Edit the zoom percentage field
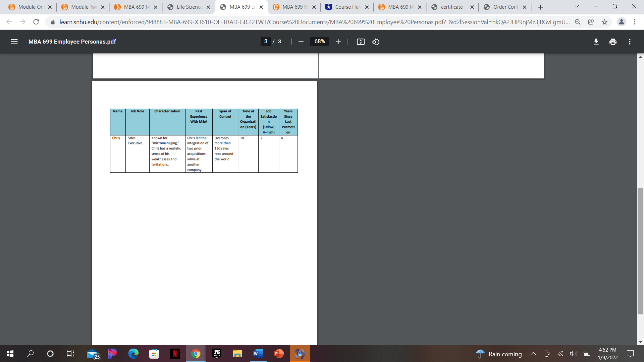The image size is (644, 362). tap(319, 42)
